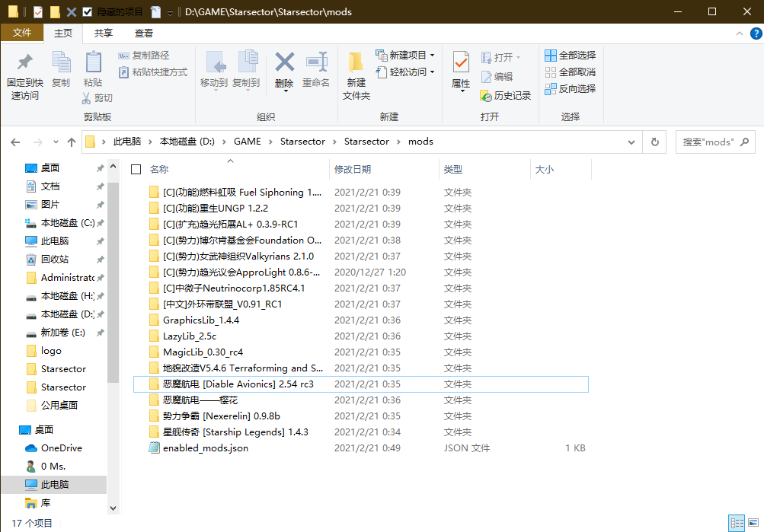This screenshot has height=532, width=764.
Task: Click the 全部选择 button
Action: coord(571,56)
